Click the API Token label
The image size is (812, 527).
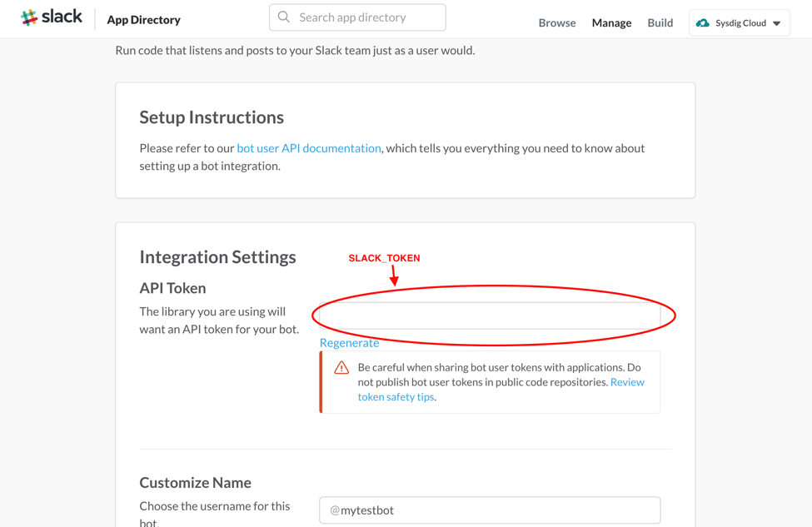click(x=172, y=288)
